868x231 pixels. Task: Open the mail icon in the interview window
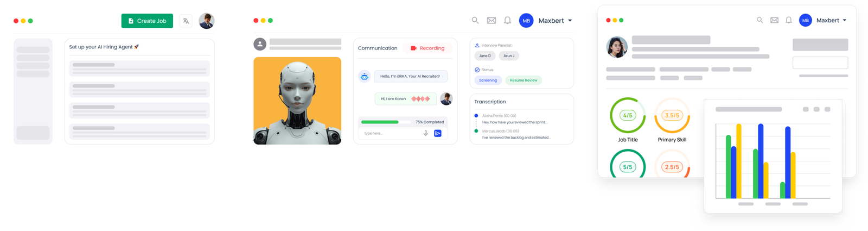(x=492, y=21)
